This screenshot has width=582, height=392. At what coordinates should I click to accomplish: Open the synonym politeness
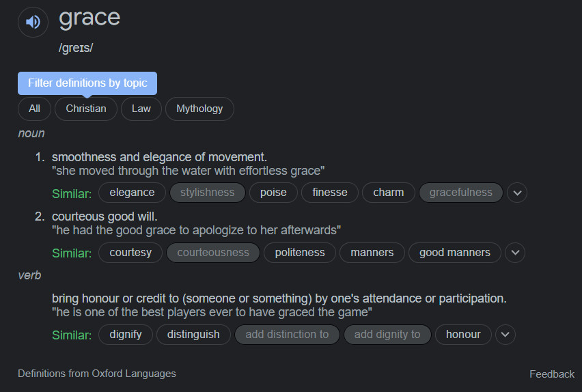tap(300, 253)
